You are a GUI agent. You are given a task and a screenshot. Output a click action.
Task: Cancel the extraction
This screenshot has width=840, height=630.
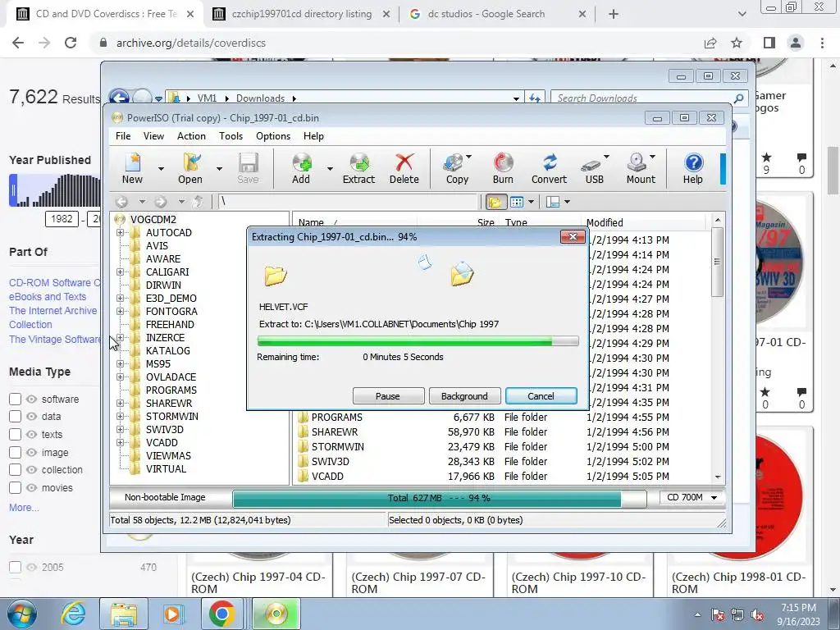[x=541, y=396]
